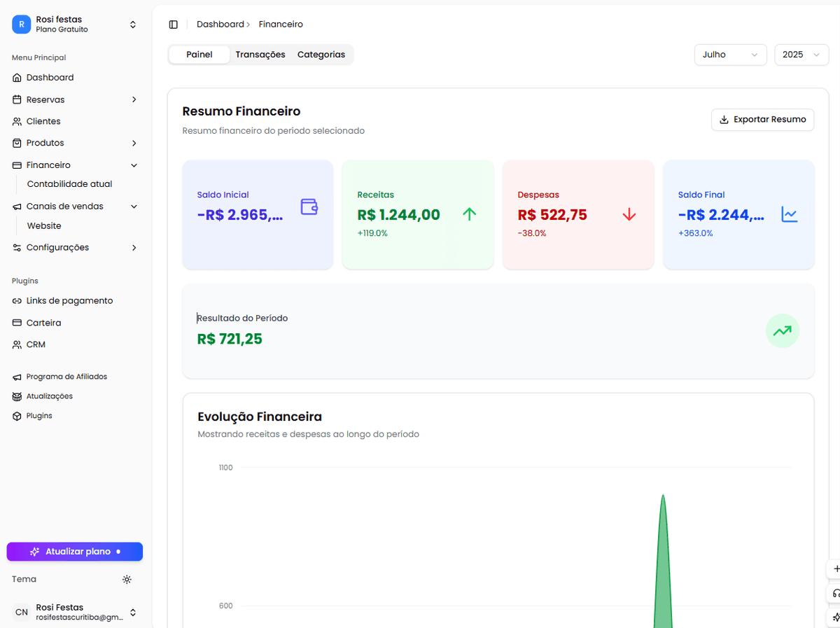Viewport: 840px width, 628px height.
Task: Open the Categorias tab
Action: [x=321, y=54]
